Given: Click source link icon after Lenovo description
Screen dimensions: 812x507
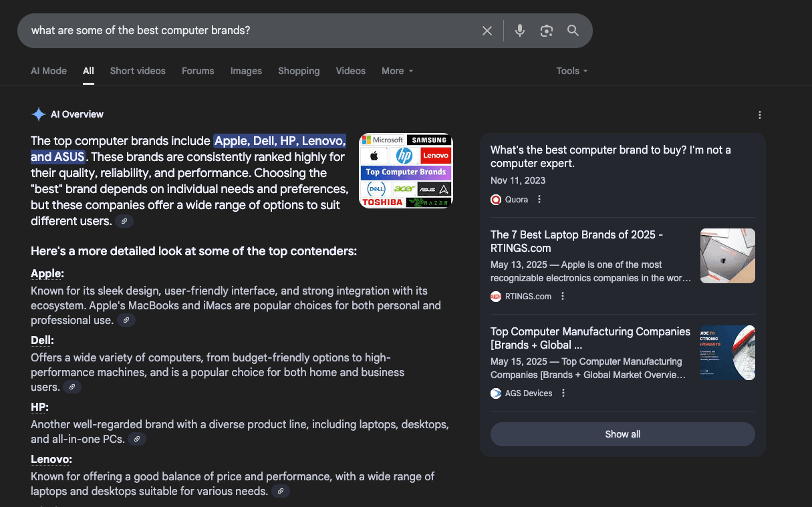Looking at the screenshot, I should point(281,492).
